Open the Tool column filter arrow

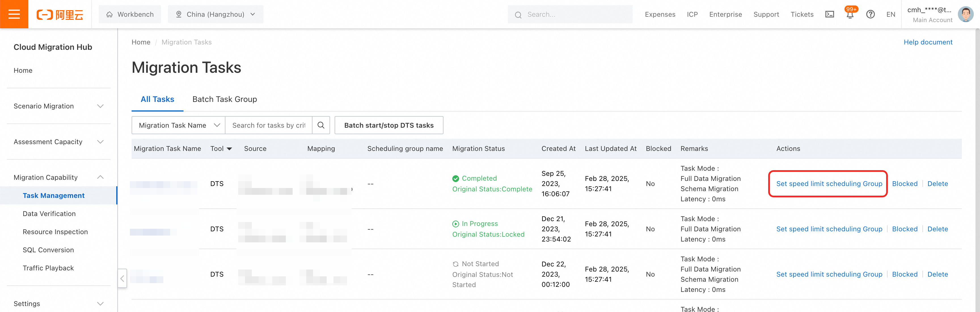point(229,149)
